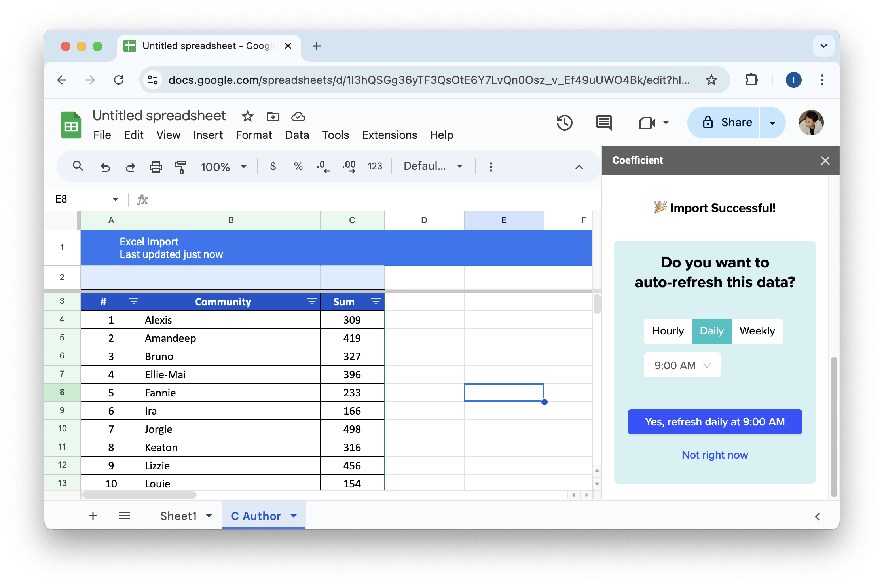Open the 9:00 AM time dropdown
The image size is (884, 588).
pos(682,365)
